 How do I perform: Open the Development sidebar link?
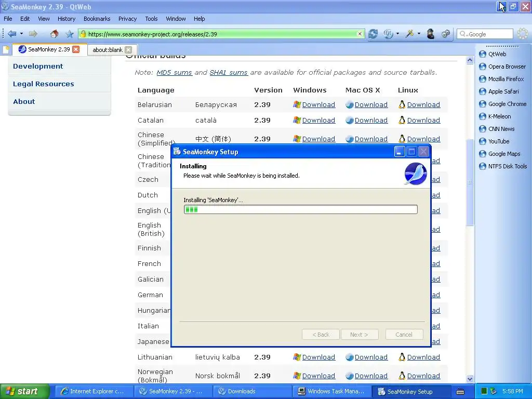coord(38,66)
